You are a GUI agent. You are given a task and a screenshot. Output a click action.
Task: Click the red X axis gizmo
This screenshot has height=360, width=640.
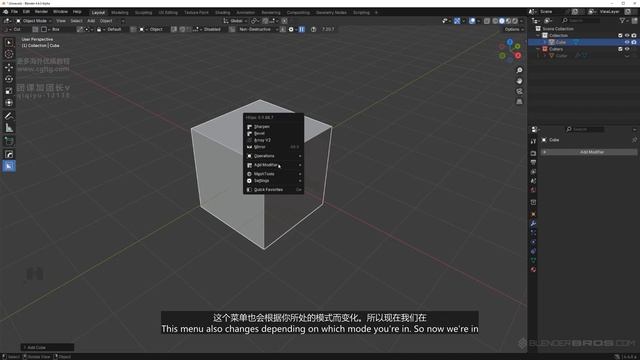pyautogui.click(x=518, y=56)
